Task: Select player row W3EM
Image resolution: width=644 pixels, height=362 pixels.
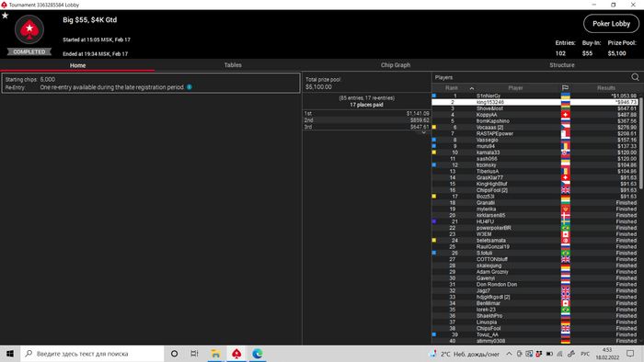Action: [535, 234]
